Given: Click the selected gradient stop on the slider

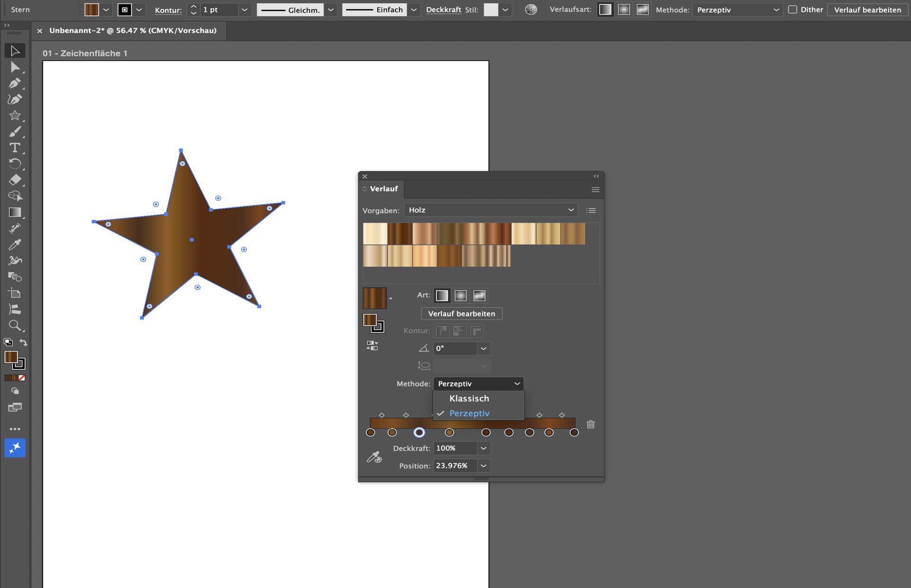Looking at the screenshot, I should [419, 432].
